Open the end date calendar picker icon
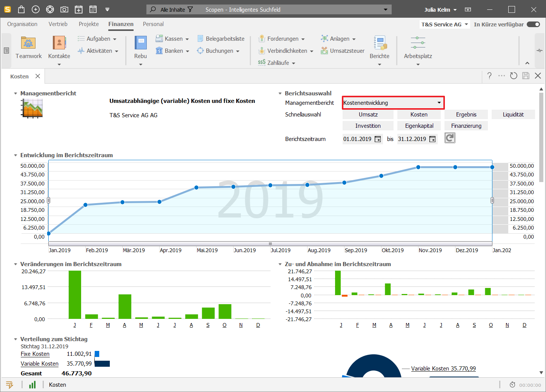Image resolution: width=546 pixels, height=392 pixels. pos(432,139)
